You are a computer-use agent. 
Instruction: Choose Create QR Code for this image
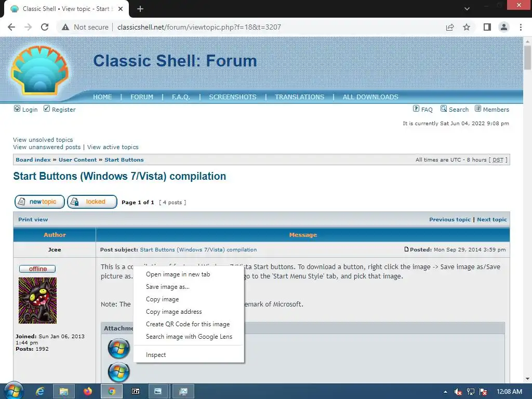tap(189, 324)
